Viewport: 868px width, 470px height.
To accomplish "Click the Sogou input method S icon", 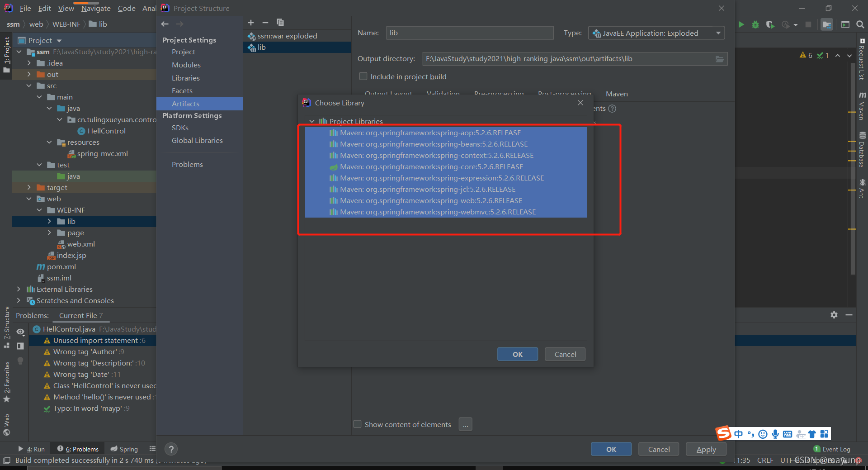I will [723, 433].
